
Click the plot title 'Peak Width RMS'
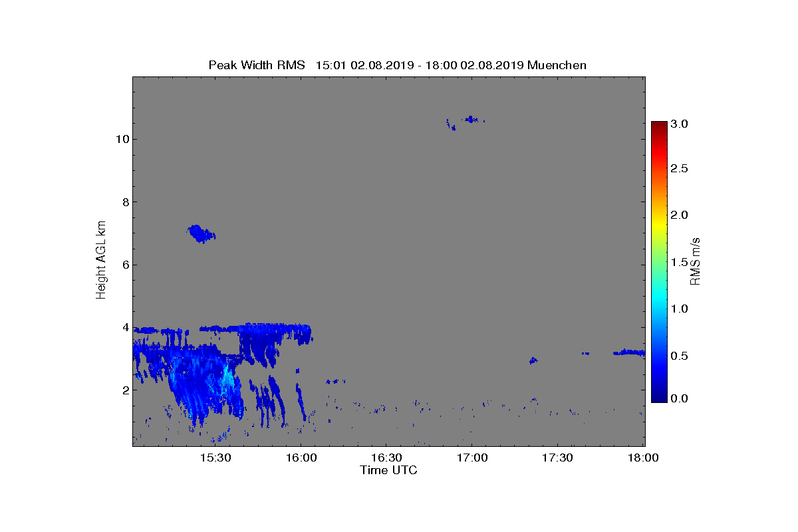click(x=257, y=65)
